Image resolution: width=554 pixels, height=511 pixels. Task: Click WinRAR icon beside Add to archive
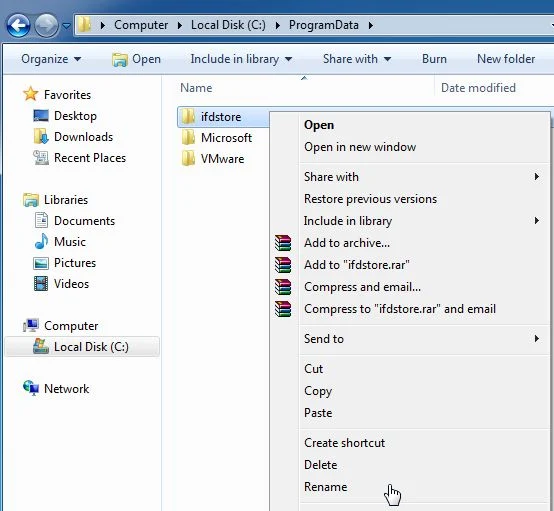pyautogui.click(x=283, y=243)
